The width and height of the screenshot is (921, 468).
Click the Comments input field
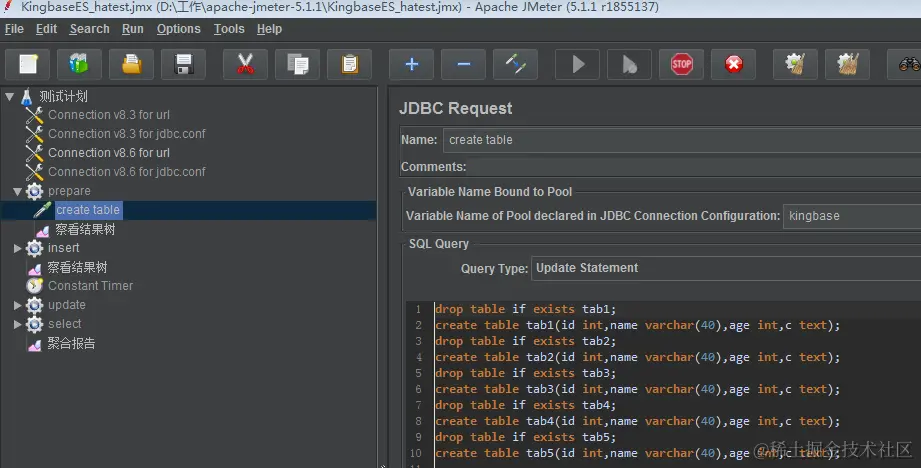click(694, 167)
